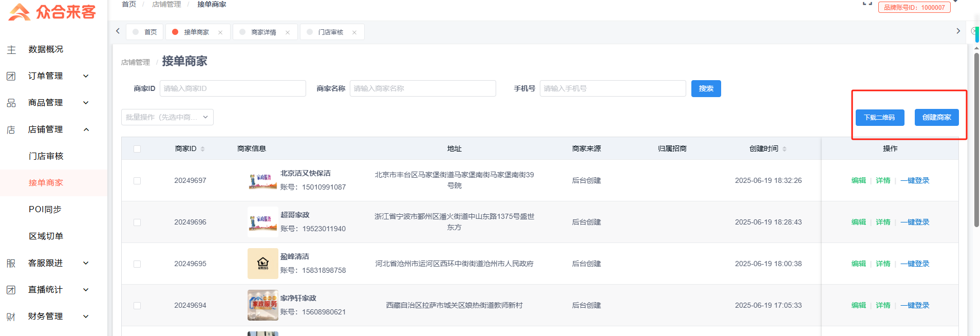Click 家净轩家政 merchant logo thumbnail

coord(263,306)
